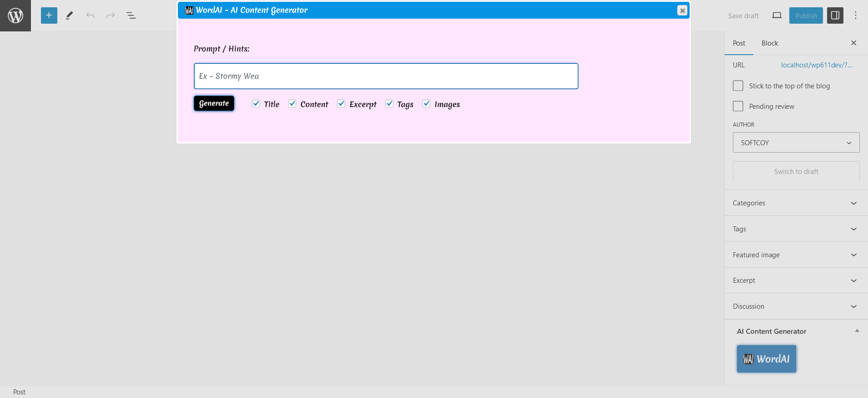Expand the Categories panel

tap(796, 203)
